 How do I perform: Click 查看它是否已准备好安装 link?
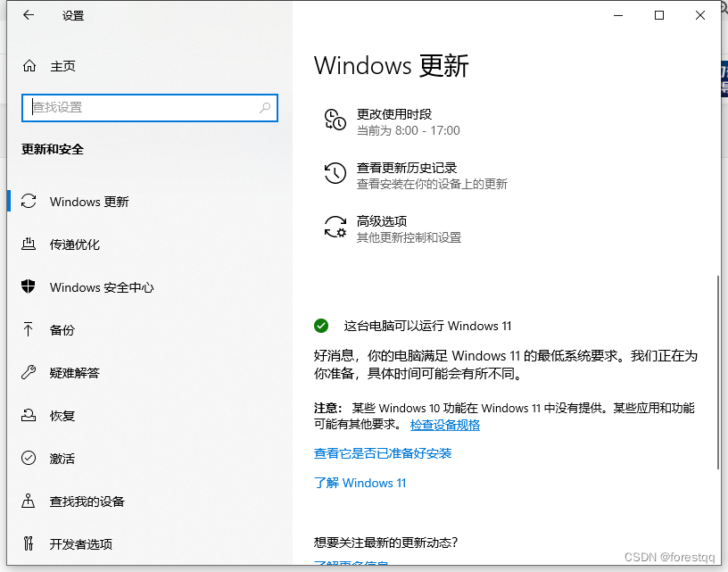[383, 453]
